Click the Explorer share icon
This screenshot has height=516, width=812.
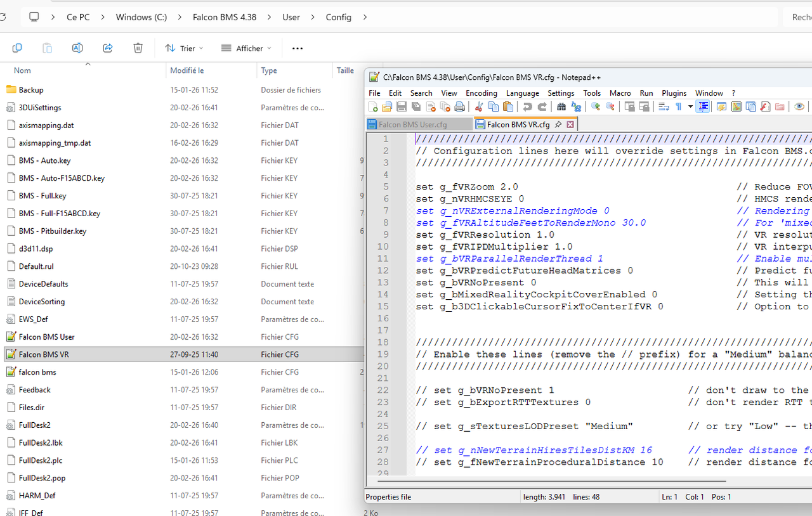point(108,48)
